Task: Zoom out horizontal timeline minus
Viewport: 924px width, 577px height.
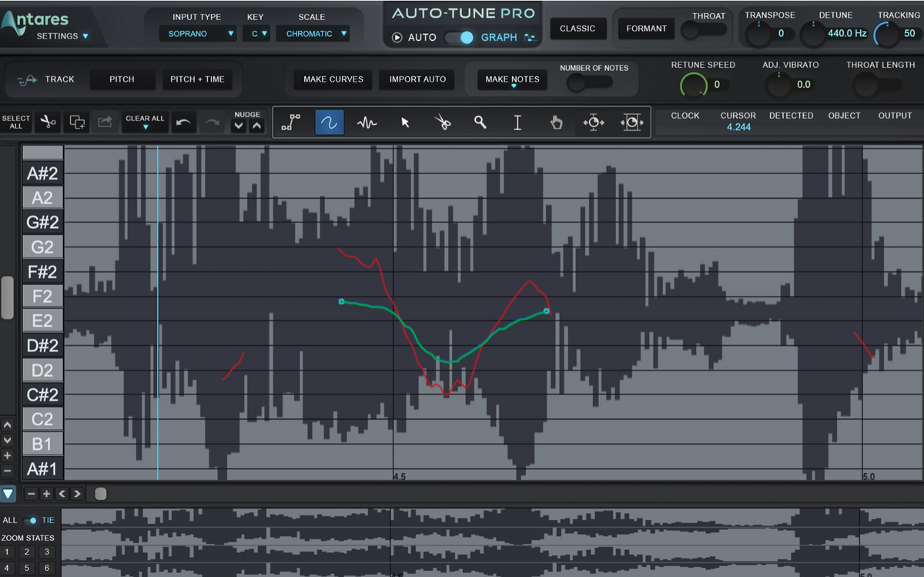Action: [x=31, y=494]
